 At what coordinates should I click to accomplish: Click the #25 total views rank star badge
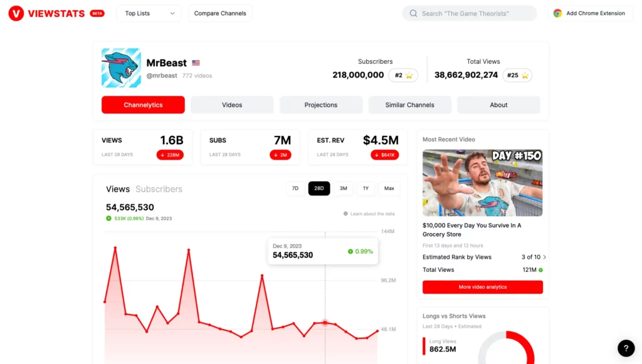tap(517, 75)
